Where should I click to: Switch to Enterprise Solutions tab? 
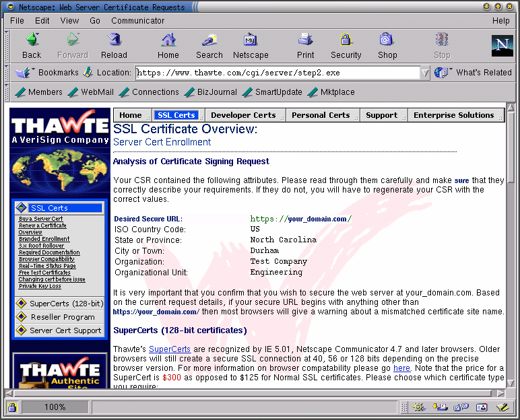(453, 115)
